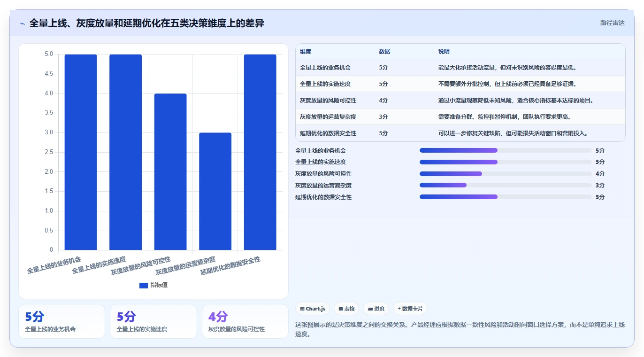Click the 2.5 y-axis tick label
The image size is (644, 357).
[49, 152]
